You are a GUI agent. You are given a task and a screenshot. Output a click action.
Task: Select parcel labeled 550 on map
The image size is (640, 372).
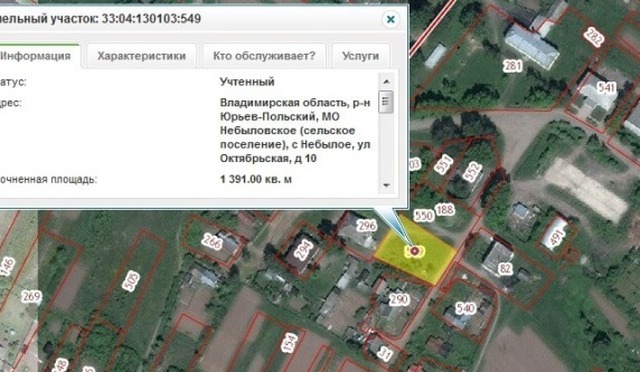tap(423, 215)
